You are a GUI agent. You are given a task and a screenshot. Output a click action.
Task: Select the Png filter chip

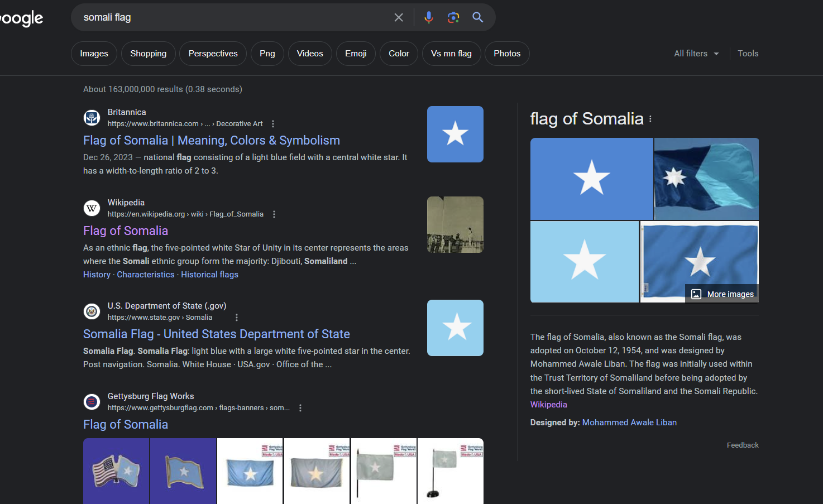(x=267, y=54)
